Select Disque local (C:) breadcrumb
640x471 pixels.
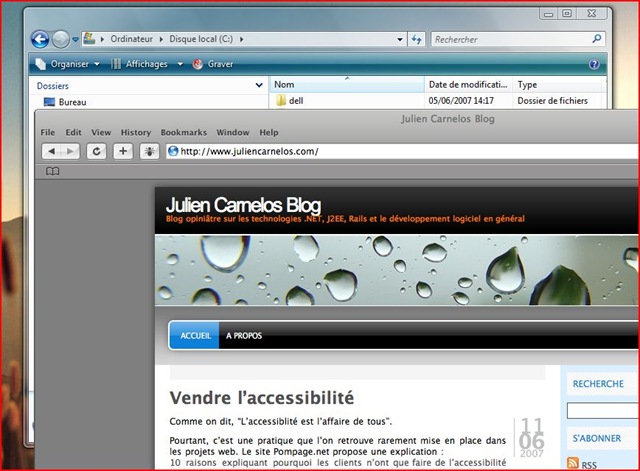[x=201, y=39]
